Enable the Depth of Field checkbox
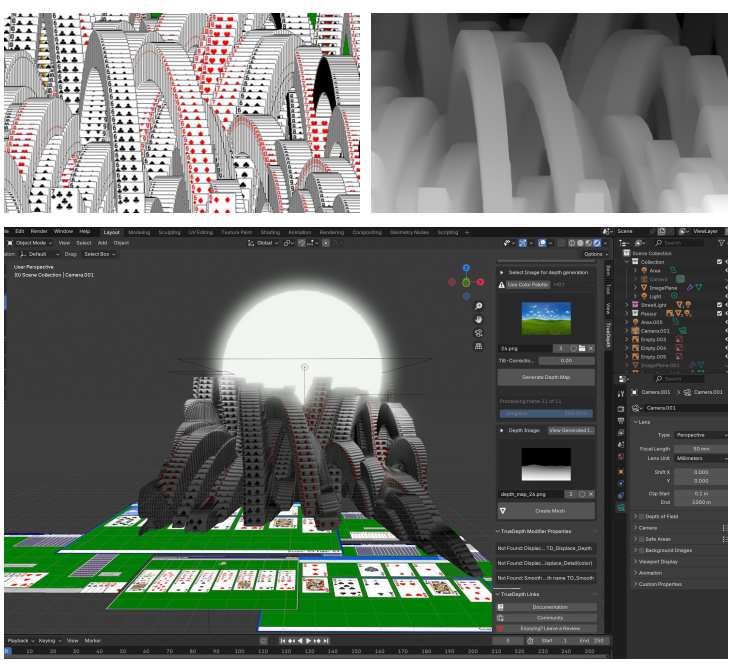 pos(641,516)
